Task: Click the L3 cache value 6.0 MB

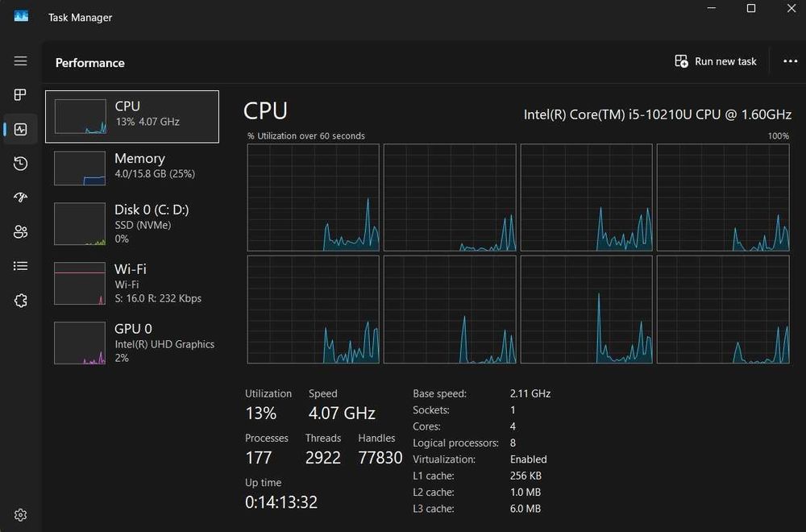Action: tap(526, 509)
